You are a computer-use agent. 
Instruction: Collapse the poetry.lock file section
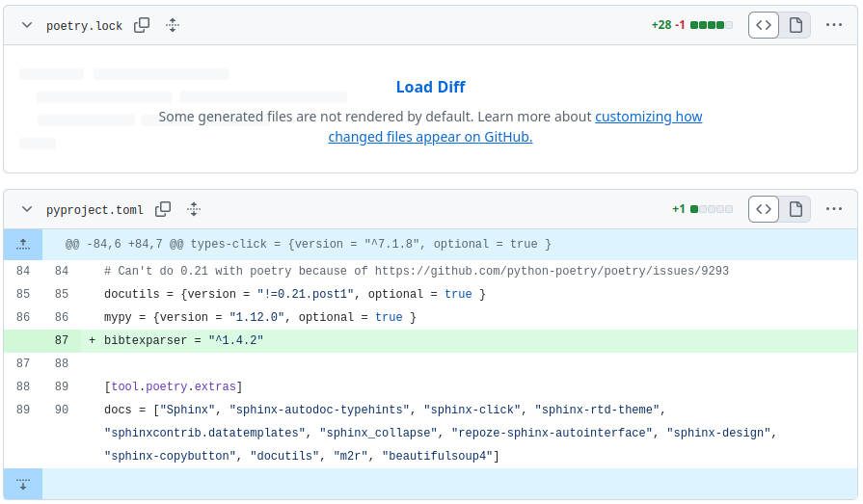click(27, 26)
